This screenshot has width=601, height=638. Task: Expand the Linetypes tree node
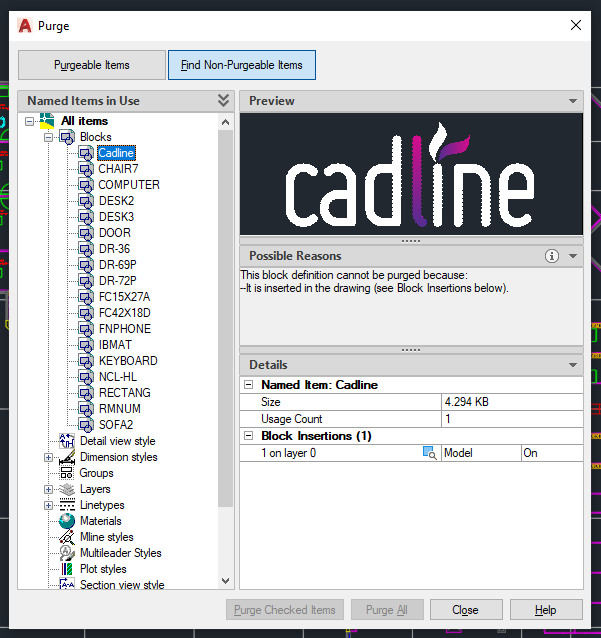(48, 506)
